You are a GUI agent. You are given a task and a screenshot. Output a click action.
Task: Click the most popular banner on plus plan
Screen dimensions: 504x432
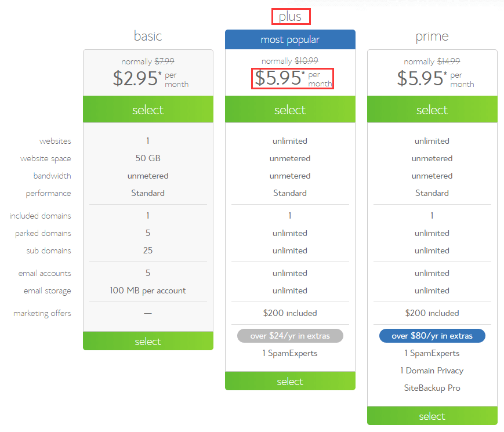tap(290, 39)
